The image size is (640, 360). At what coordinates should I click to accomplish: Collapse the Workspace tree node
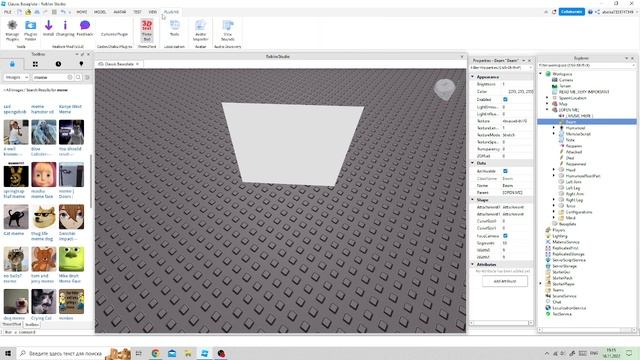click(x=541, y=74)
